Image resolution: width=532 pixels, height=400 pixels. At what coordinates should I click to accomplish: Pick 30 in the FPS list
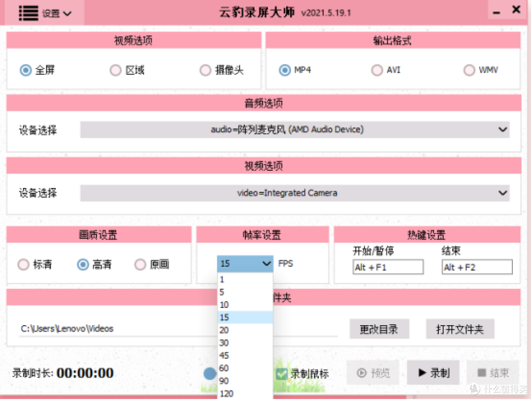(x=245, y=343)
